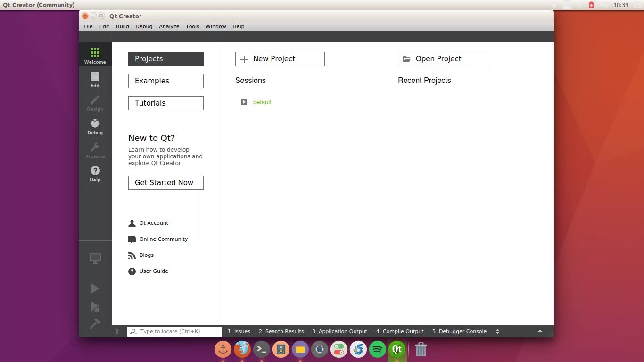Viewport: 644px width, 362px height.
Task: Open the Trash from the dock
Action: [x=421, y=349]
